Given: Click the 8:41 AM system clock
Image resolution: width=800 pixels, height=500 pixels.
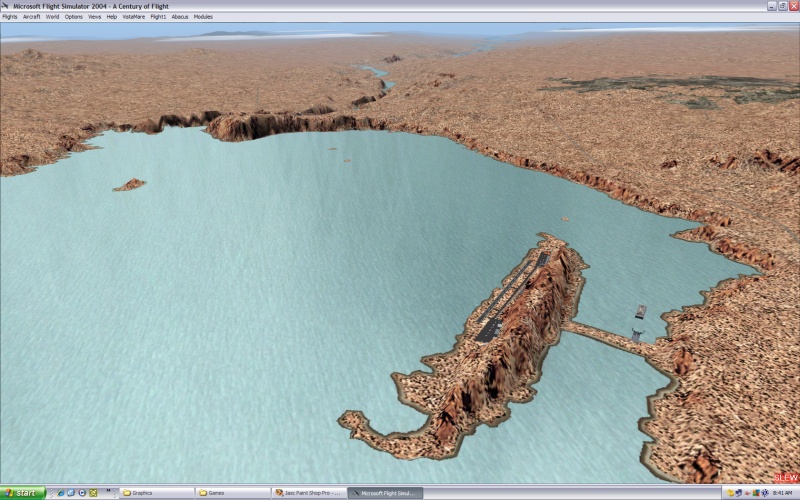Looking at the screenshot, I should [782, 493].
